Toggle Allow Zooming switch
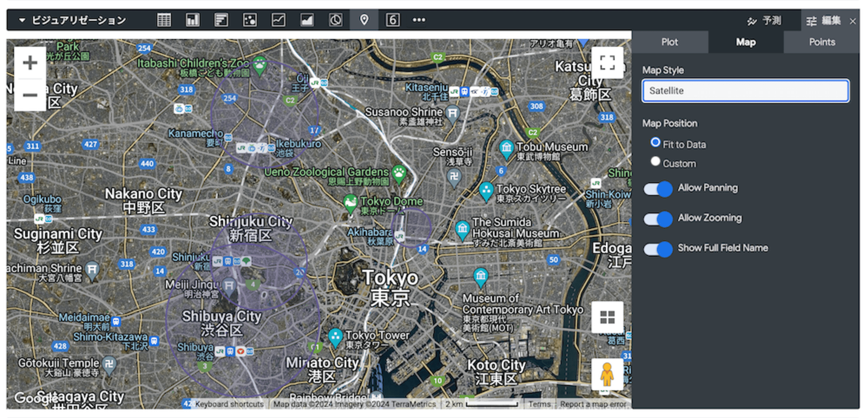Screen dimensions: 868x418 point(658,219)
